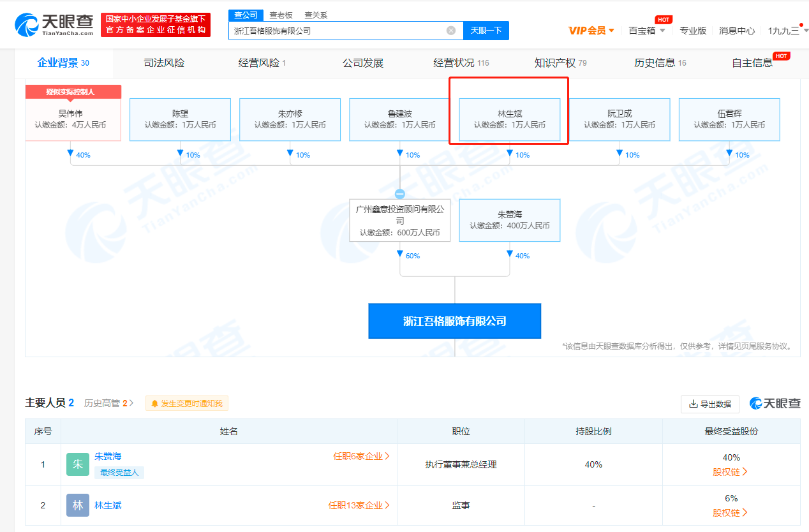Open the VIP会员 dropdown
This screenshot has height=532, width=809.
click(591, 30)
